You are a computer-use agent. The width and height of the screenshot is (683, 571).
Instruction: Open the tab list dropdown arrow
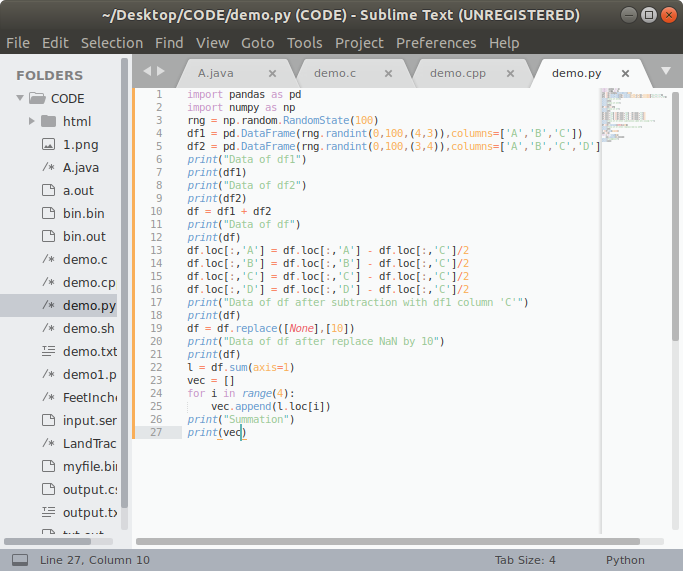tap(666, 71)
